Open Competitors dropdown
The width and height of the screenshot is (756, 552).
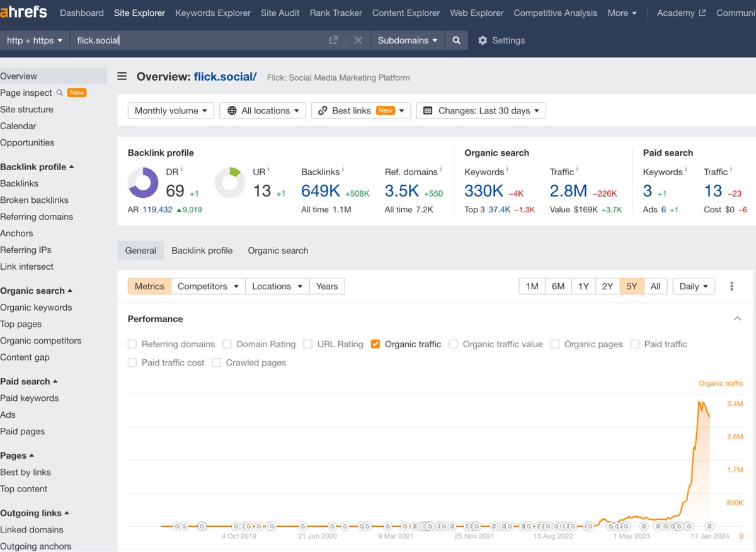click(x=208, y=286)
